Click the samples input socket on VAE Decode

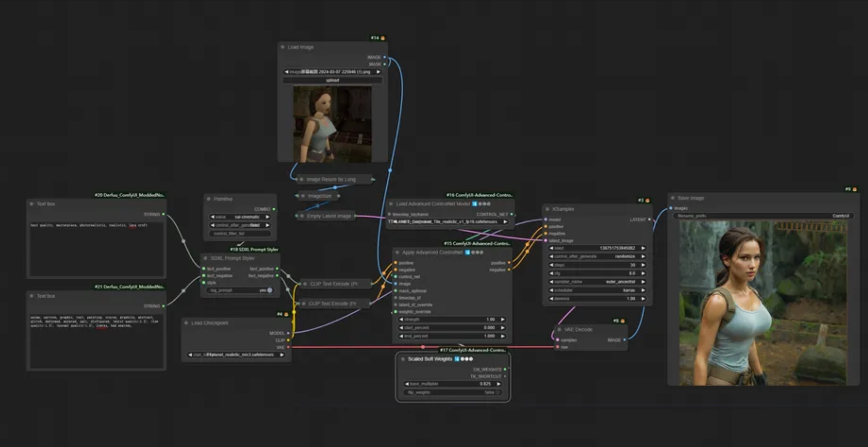click(x=558, y=340)
